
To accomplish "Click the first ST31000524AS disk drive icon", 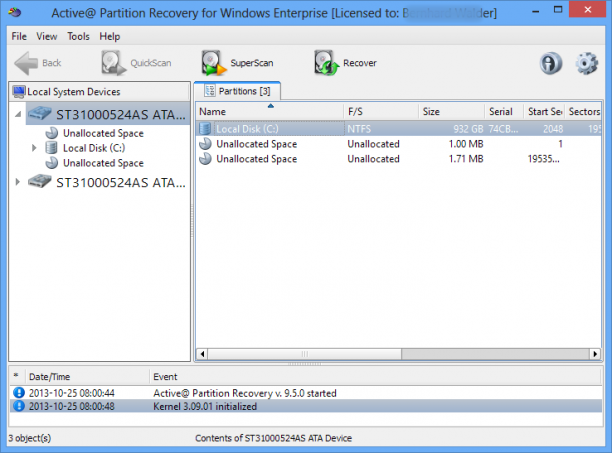I will coord(40,114).
